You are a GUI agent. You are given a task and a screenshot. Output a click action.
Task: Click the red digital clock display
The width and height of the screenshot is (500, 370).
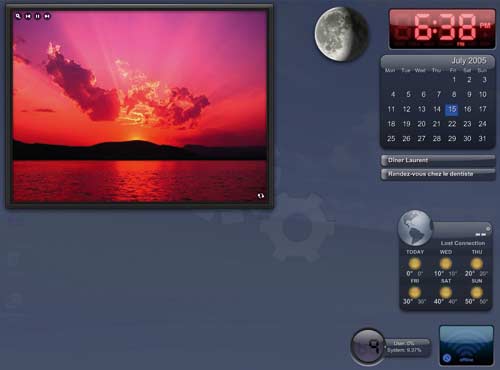442,29
